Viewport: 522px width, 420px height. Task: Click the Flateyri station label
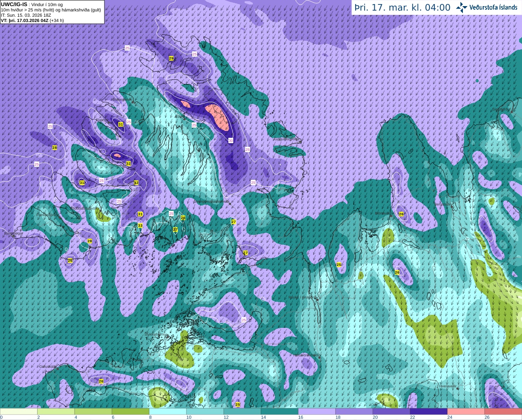click(x=102, y=120)
